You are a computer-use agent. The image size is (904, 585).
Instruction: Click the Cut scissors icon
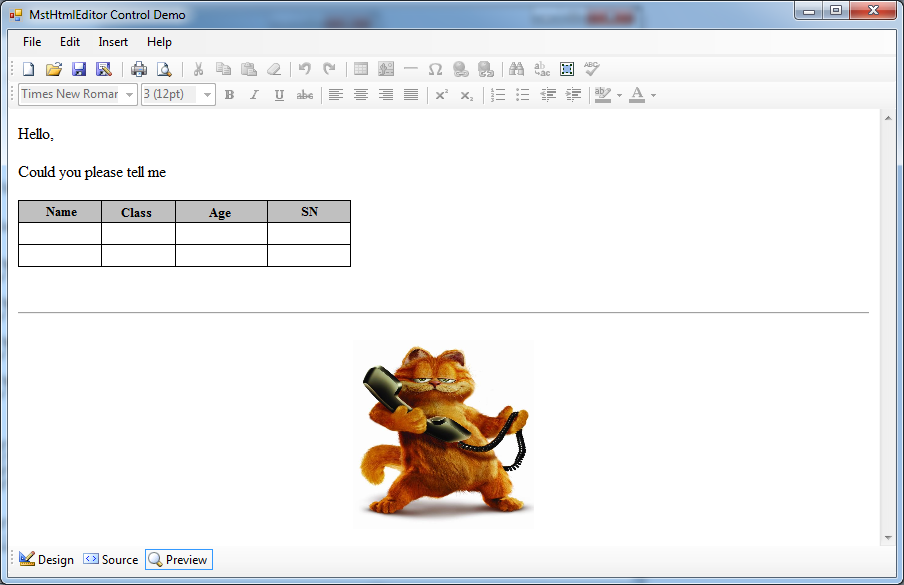coord(198,69)
